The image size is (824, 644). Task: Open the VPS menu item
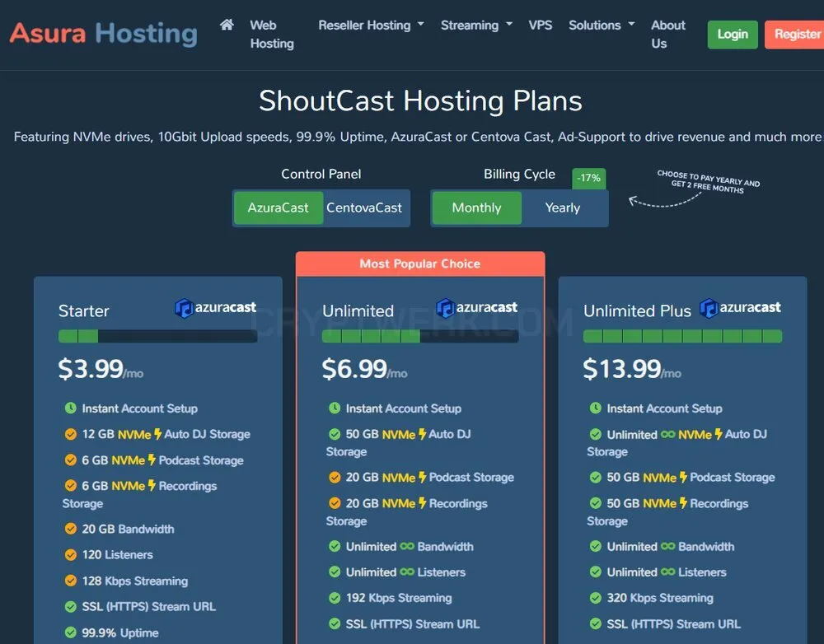coord(541,26)
